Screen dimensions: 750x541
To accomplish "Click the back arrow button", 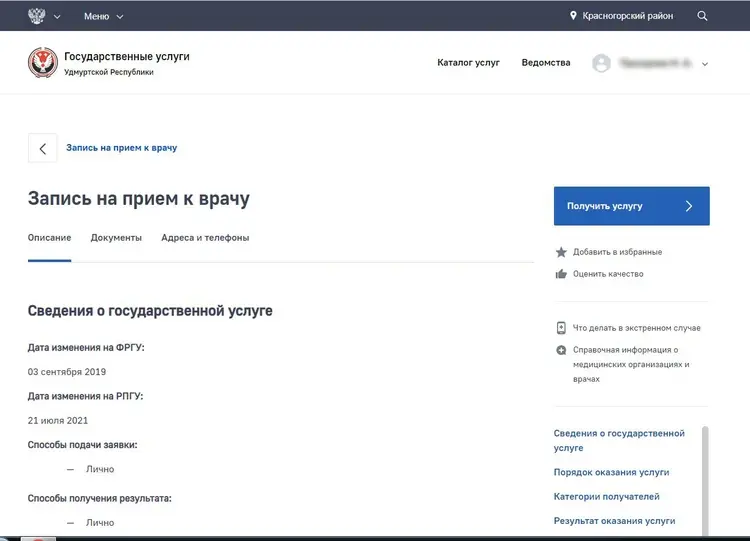I will coord(43,148).
